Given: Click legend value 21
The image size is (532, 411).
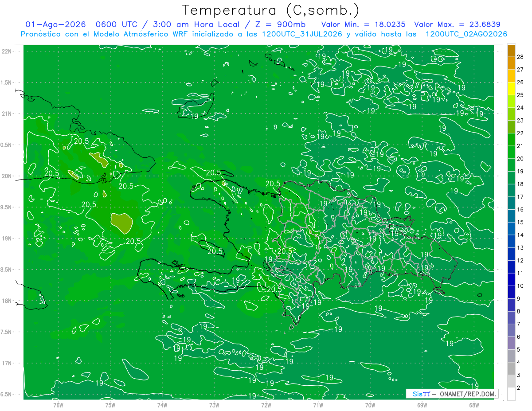Looking at the screenshot, I should (x=520, y=146).
